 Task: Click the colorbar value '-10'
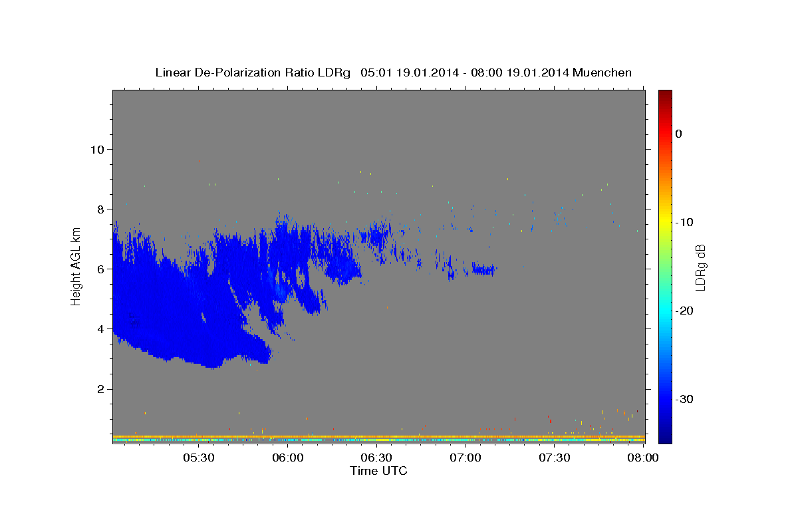(x=684, y=222)
